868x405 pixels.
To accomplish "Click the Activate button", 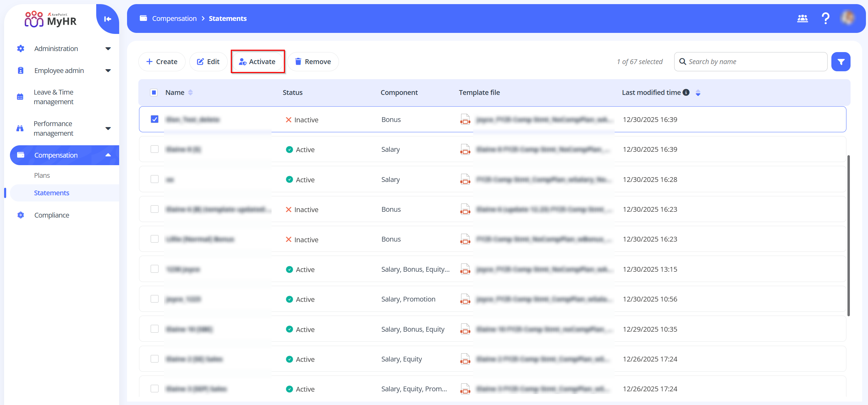I will point(257,62).
